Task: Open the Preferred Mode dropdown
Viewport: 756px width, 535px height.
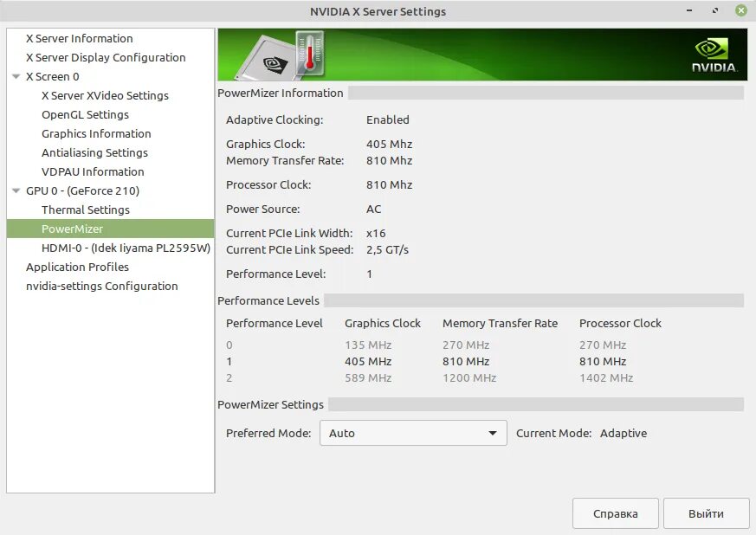Action: click(413, 433)
